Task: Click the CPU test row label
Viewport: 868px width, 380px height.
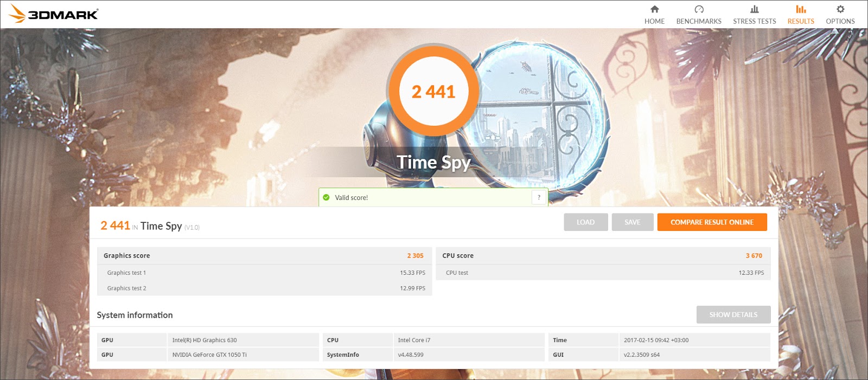Action: coord(457,273)
